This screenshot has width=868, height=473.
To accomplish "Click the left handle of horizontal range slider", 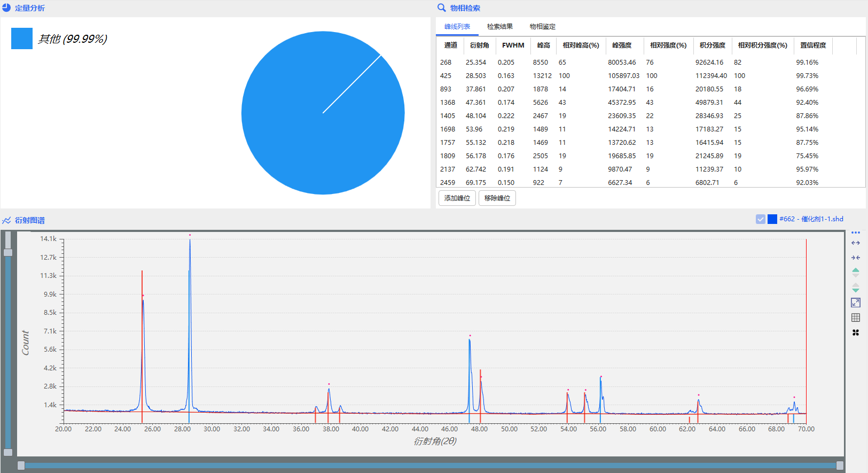I will click(x=21, y=466).
